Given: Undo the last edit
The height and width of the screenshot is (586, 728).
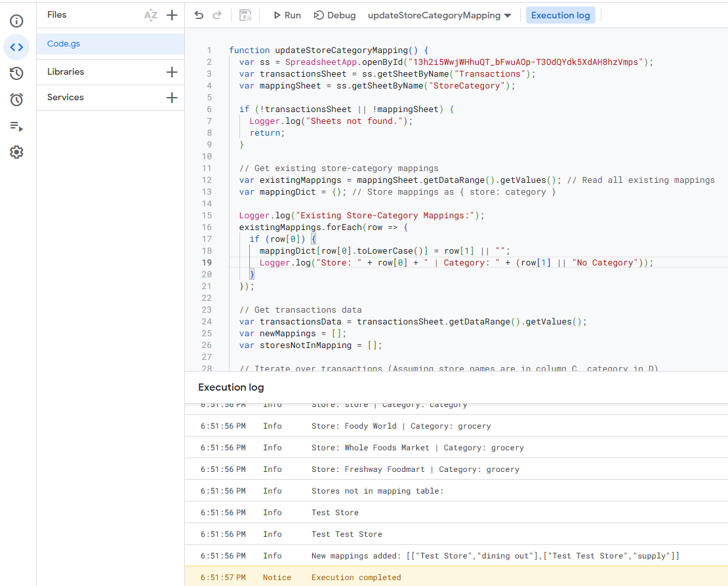Looking at the screenshot, I should (x=199, y=14).
